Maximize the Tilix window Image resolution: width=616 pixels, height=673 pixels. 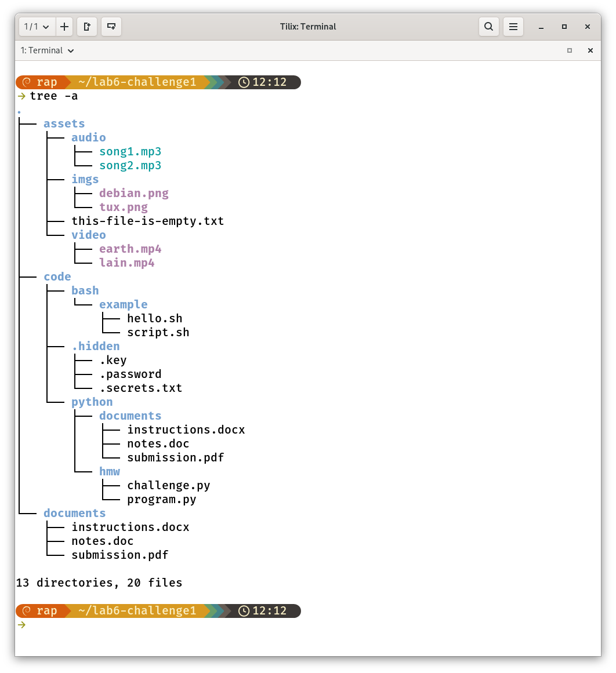(564, 27)
